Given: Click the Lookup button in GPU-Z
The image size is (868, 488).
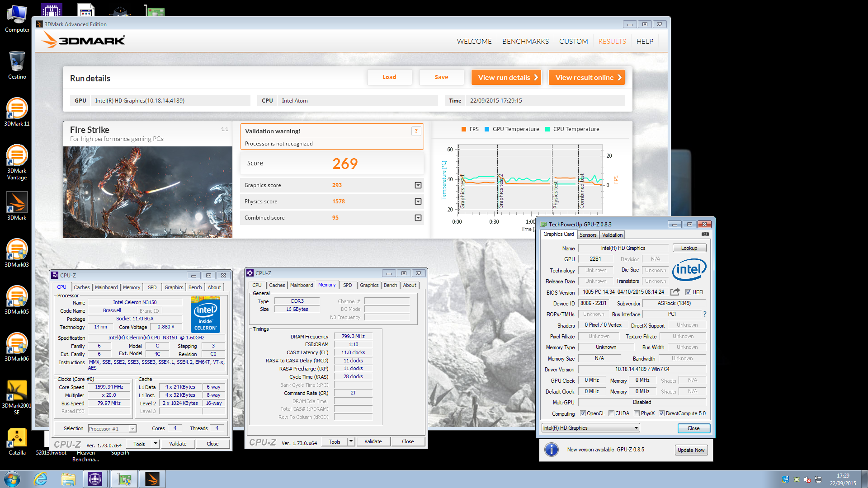Looking at the screenshot, I should tap(689, 248).
